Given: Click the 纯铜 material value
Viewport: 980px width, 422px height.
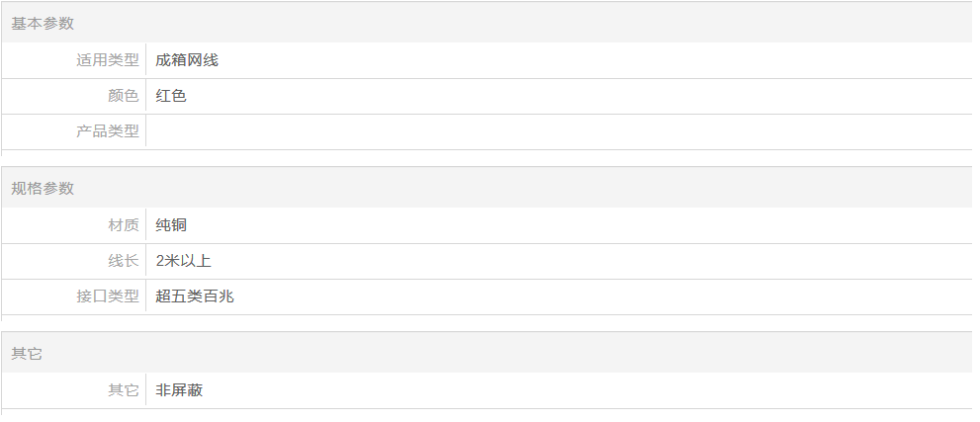Looking at the screenshot, I should [171, 224].
